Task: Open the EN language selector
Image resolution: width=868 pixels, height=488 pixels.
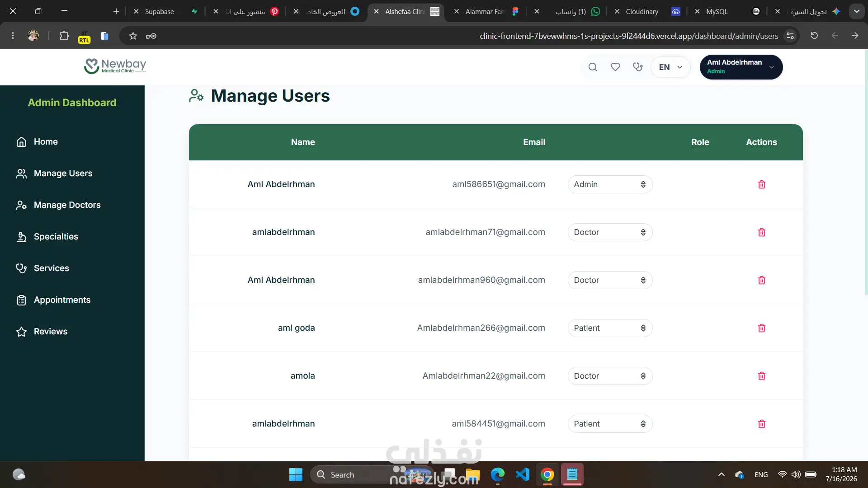Action: pos(670,67)
